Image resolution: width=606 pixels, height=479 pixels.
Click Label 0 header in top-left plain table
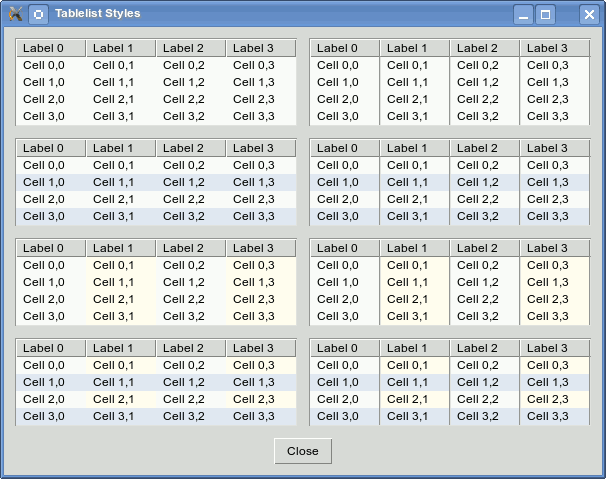[51, 48]
